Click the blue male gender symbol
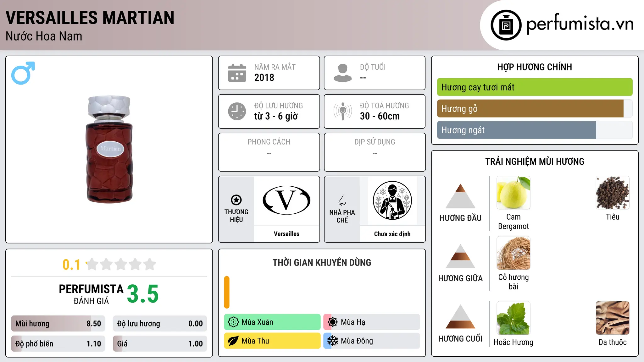This screenshot has height=362, width=644. 23,73
